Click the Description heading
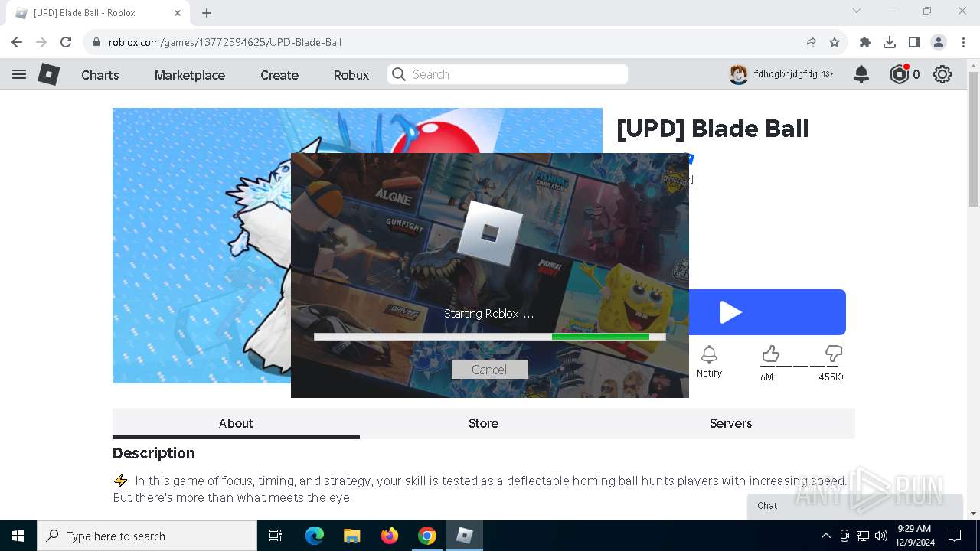The image size is (980, 551). click(x=154, y=453)
